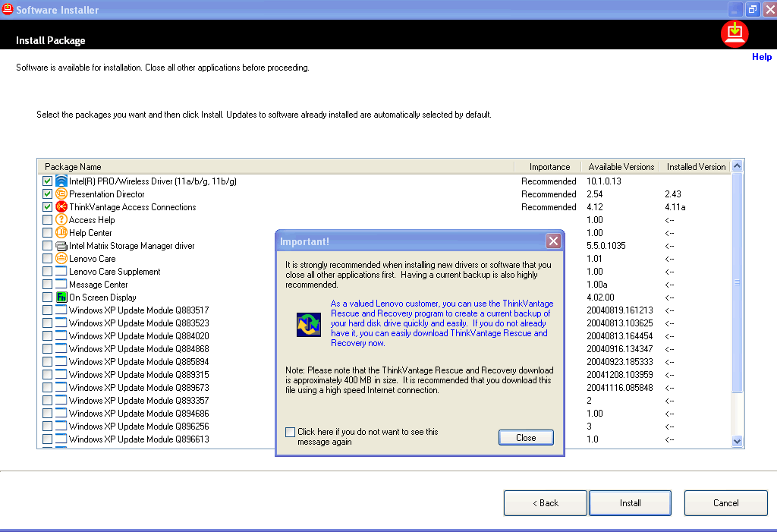This screenshot has width=777, height=532.
Task: Click the Update Module Q884868 icon
Action: [x=61, y=348]
